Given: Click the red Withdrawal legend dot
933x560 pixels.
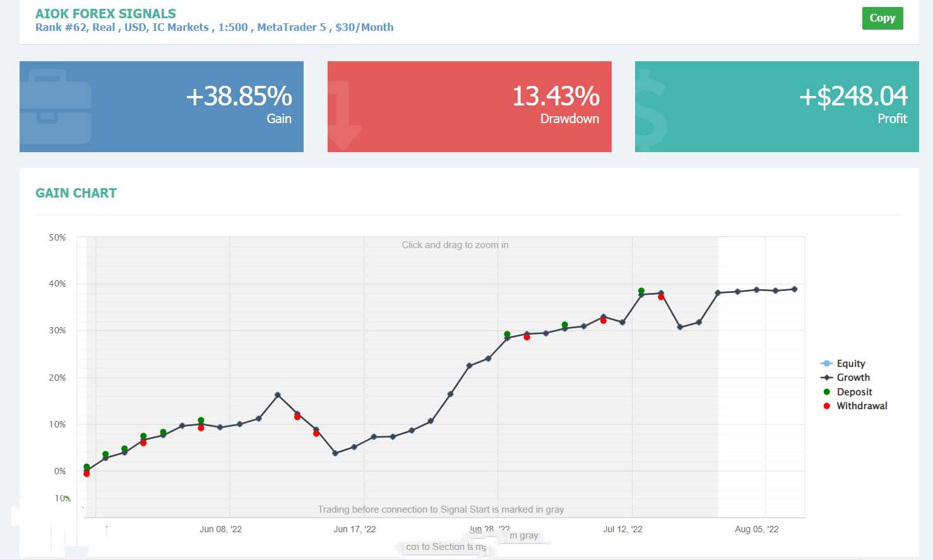Looking at the screenshot, I should (x=827, y=406).
